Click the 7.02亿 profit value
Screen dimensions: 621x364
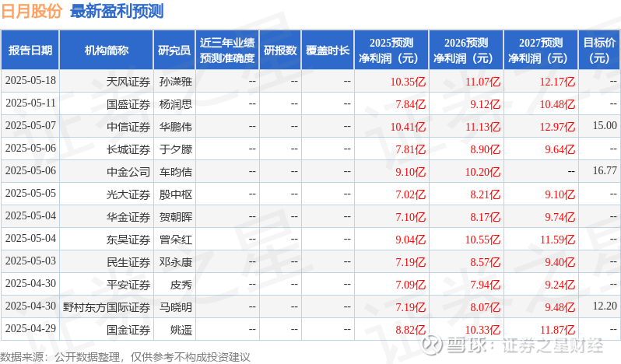[410, 194]
